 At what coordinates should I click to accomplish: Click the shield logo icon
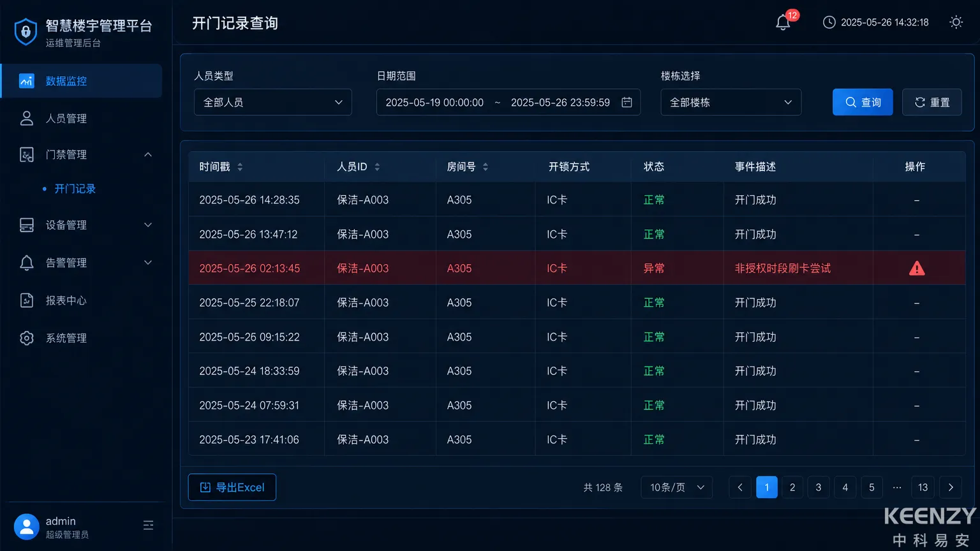[26, 32]
